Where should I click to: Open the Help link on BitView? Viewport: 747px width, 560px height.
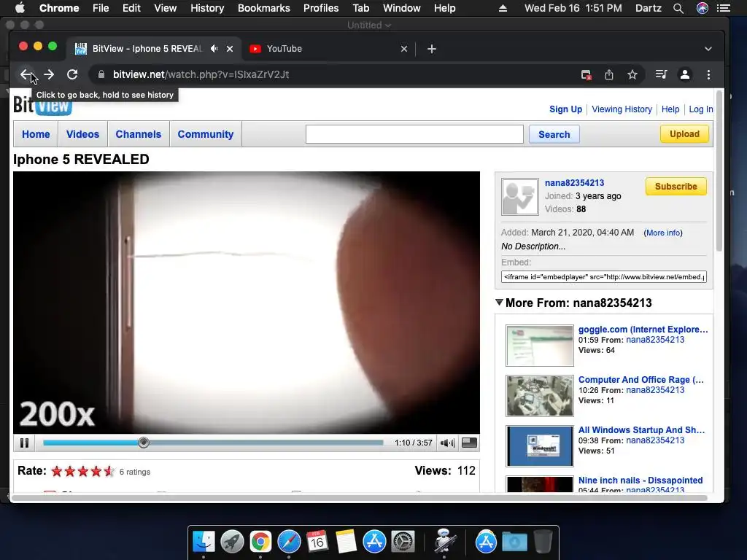click(x=670, y=109)
